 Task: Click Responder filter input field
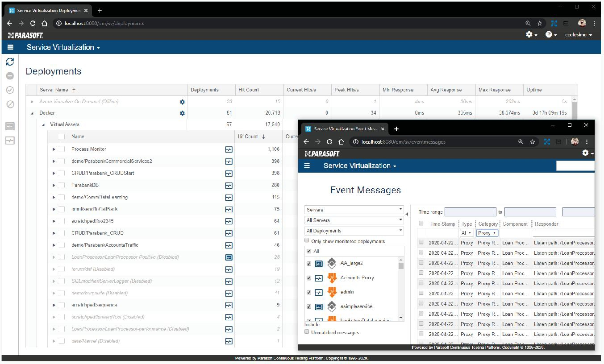(x=563, y=233)
